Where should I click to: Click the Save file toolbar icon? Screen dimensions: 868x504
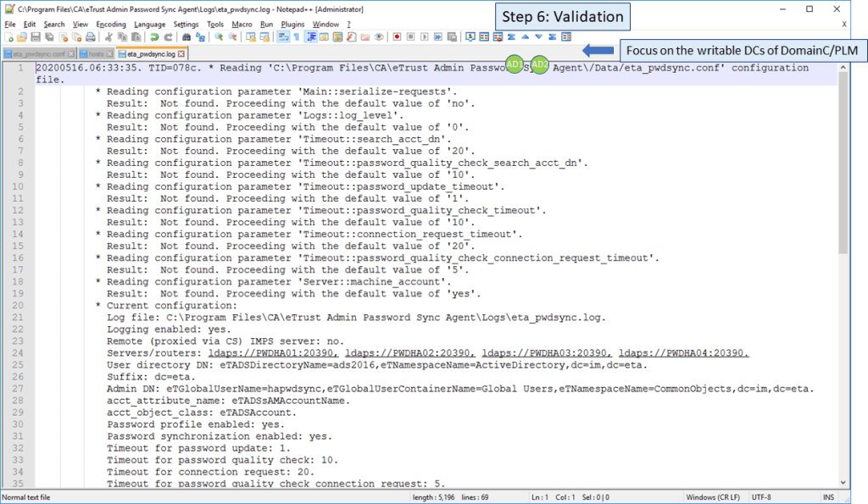[33, 37]
